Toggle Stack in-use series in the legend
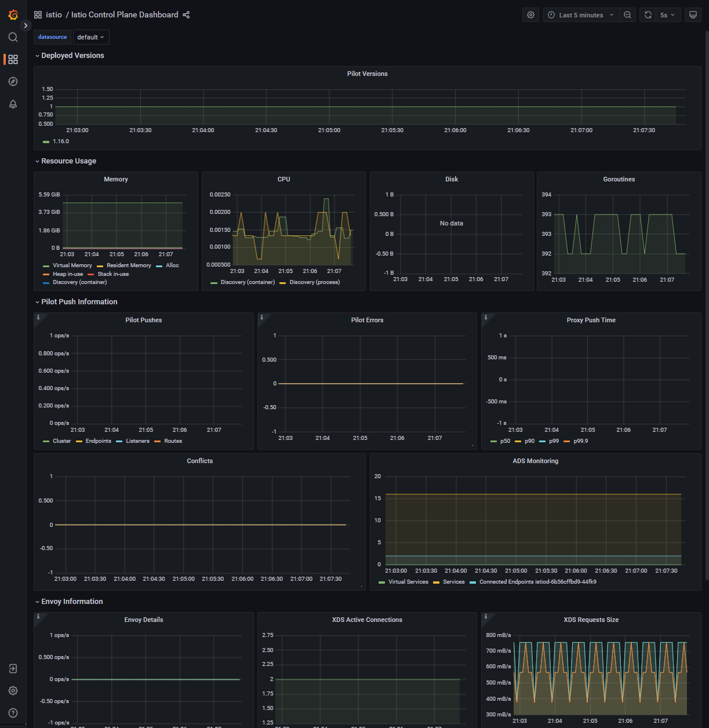The image size is (709, 728). (x=113, y=274)
